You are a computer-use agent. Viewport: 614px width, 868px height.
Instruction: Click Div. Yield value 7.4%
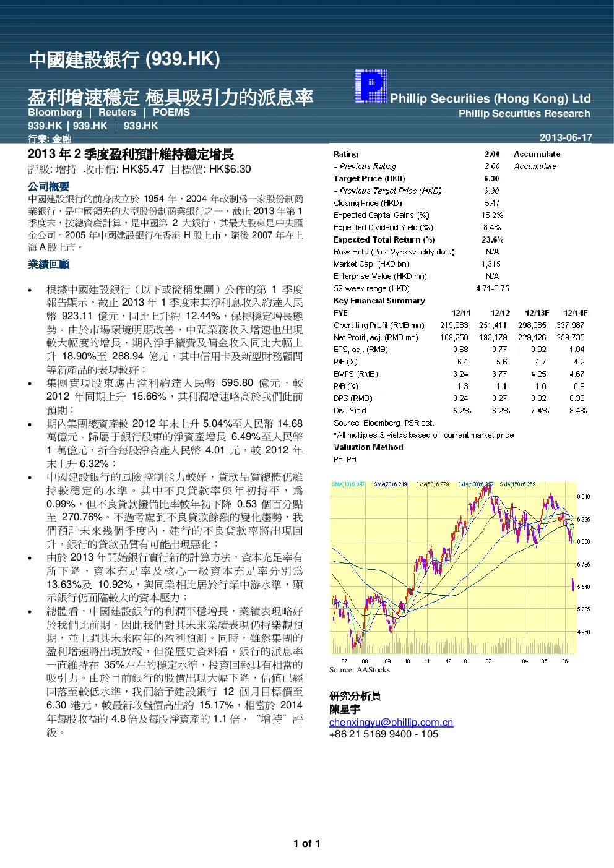[540, 410]
